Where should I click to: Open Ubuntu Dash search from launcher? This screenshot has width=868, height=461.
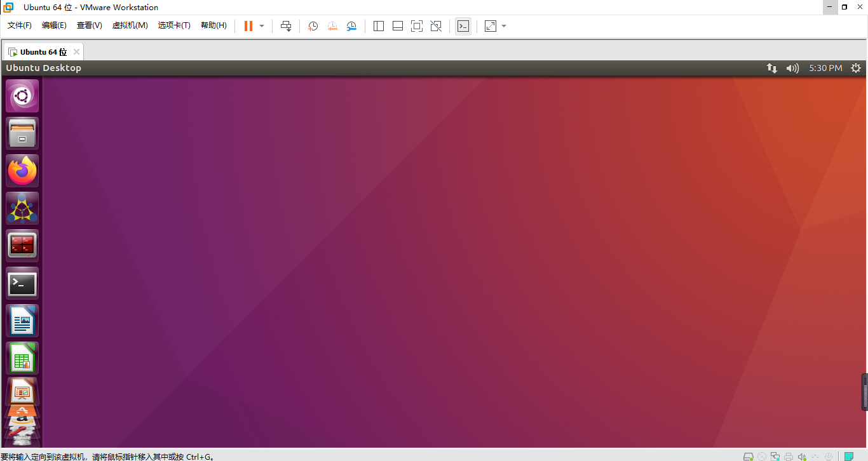[x=22, y=96]
